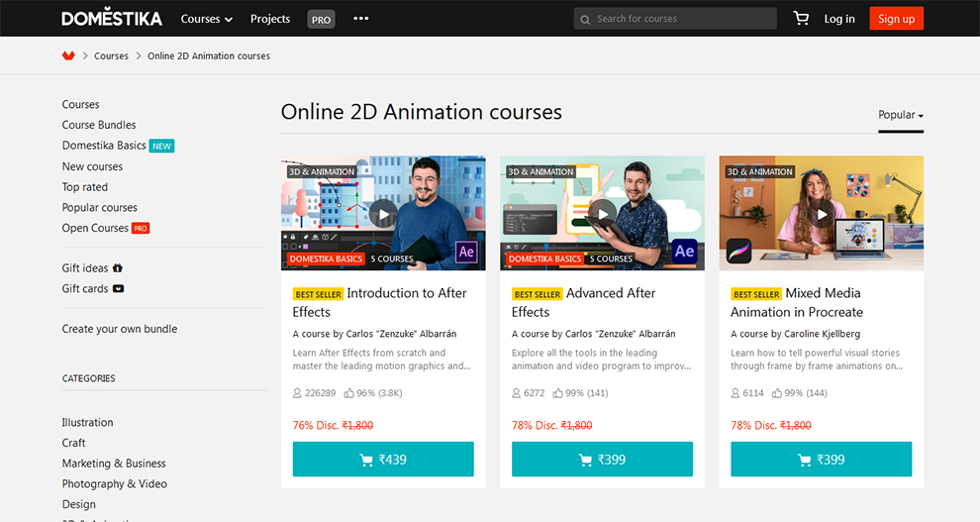Select the Craft category

click(74, 443)
